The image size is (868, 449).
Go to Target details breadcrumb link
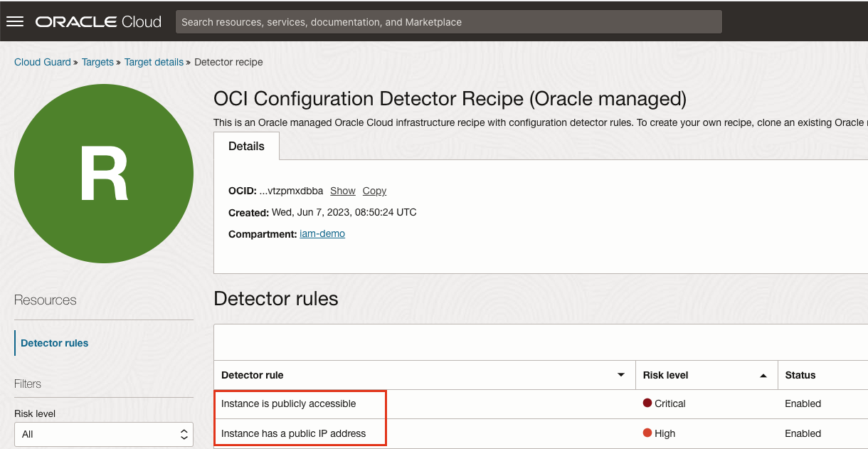coord(154,62)
